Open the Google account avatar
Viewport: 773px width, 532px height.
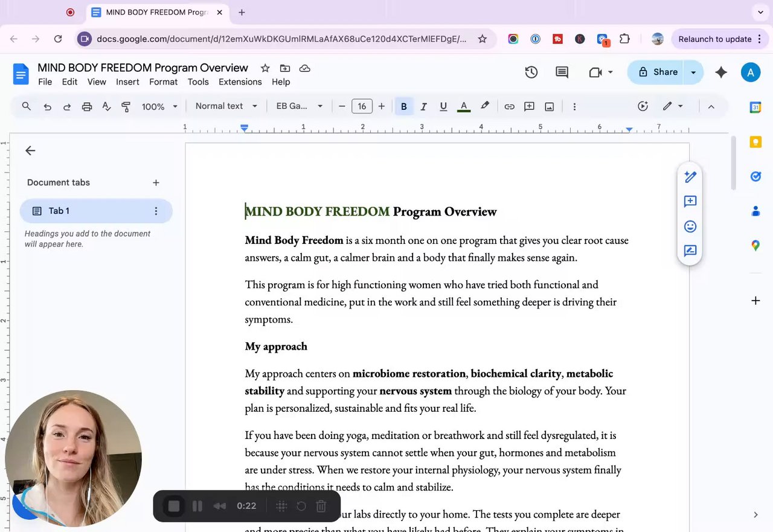point(751,72)
